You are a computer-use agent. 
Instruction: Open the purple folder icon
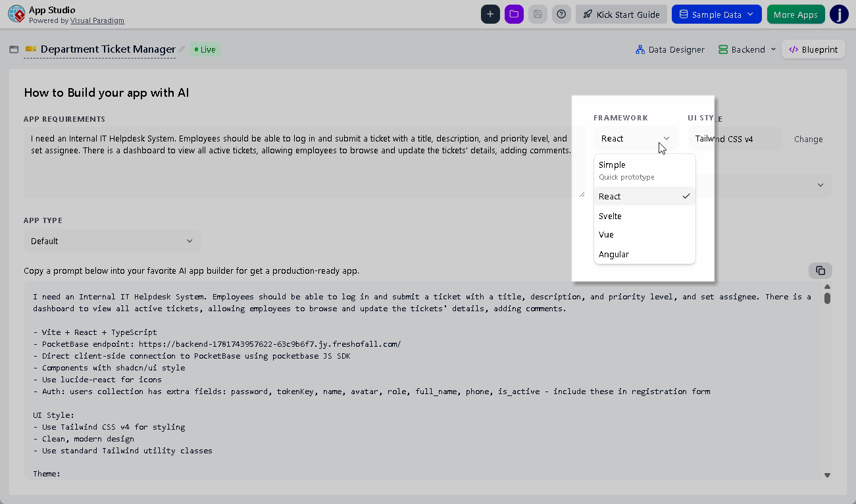tap(514, 14)
